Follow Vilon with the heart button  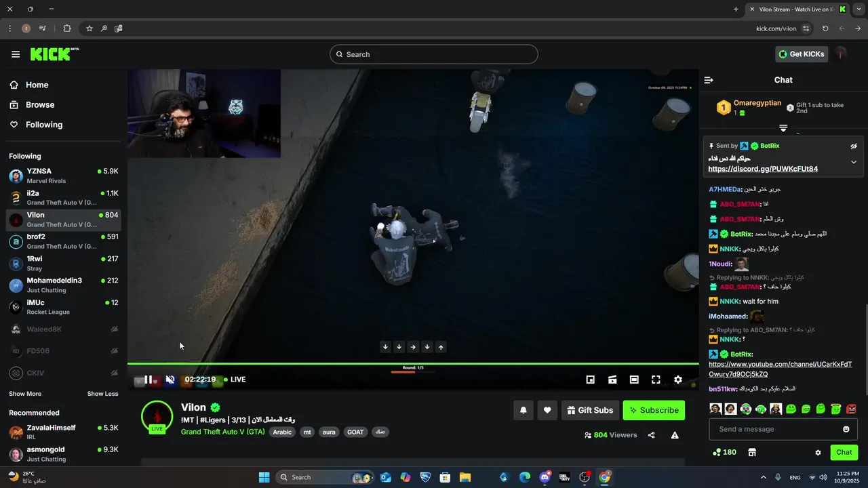click(x=547, y=410)
